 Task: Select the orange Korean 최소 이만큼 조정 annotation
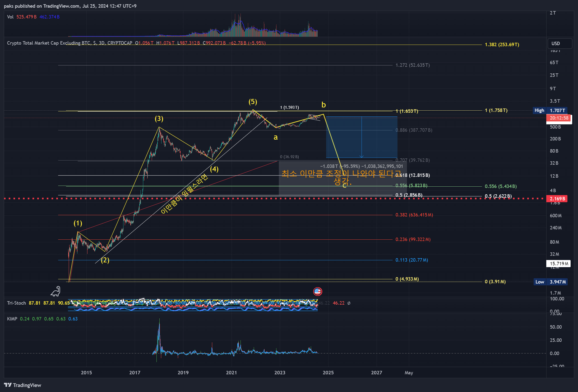click(341, 177)
